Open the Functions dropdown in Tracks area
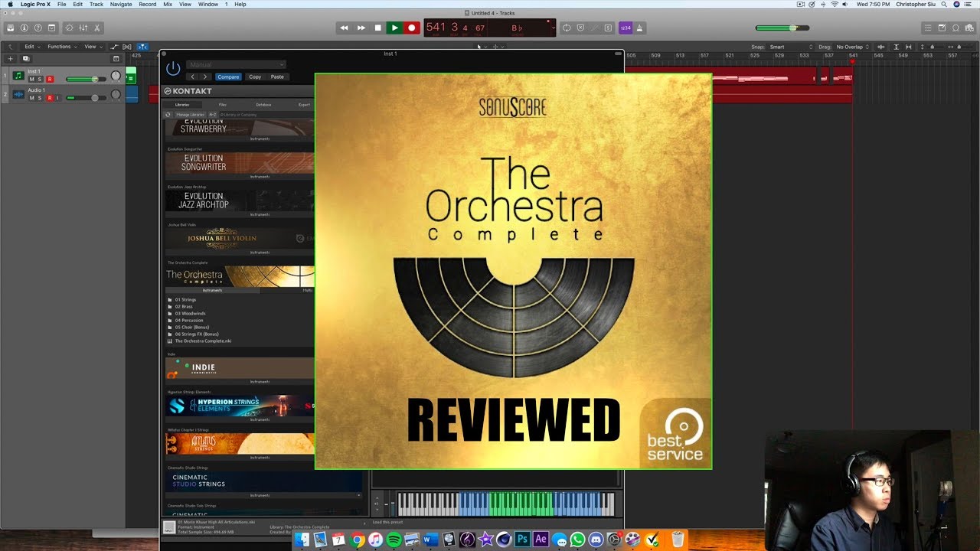 click(x=61, y=47)
